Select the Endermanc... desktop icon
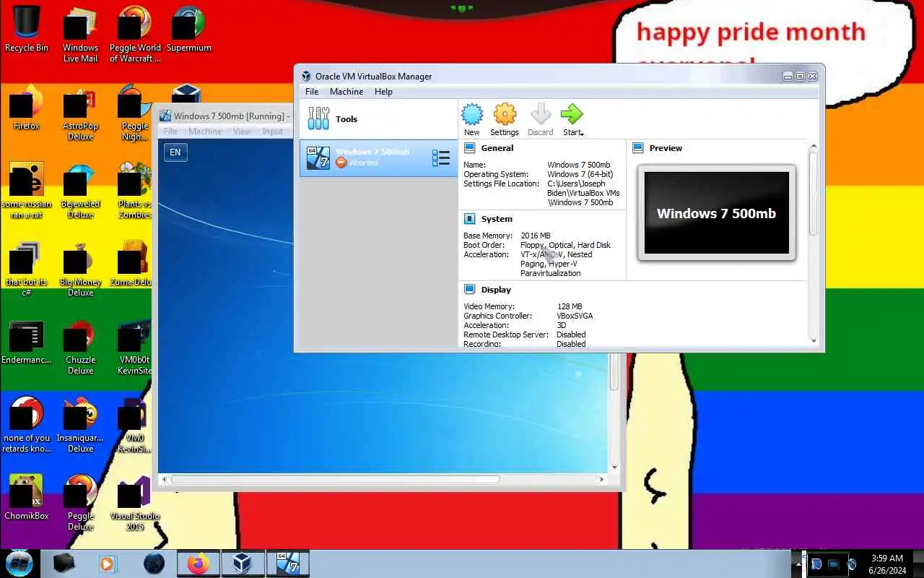The height and width of the screenshot is (578, 924). tap(27, 341)
